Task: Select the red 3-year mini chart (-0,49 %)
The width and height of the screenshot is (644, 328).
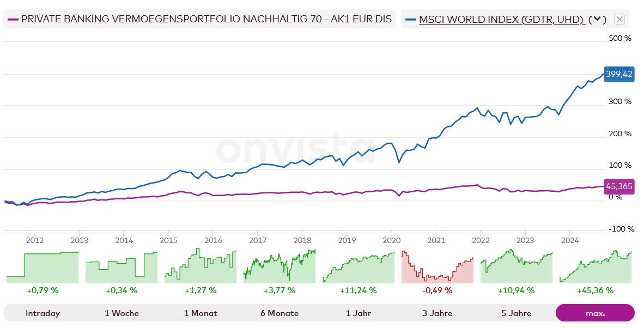Action: (x=438, y=267)
